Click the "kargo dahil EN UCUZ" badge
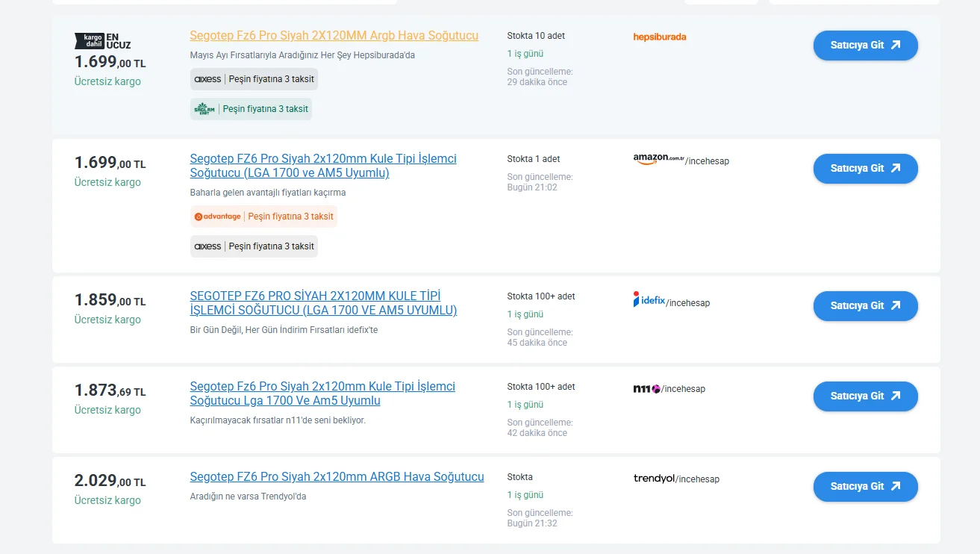This screenshot has width=980, height=554. click(102, 41)
